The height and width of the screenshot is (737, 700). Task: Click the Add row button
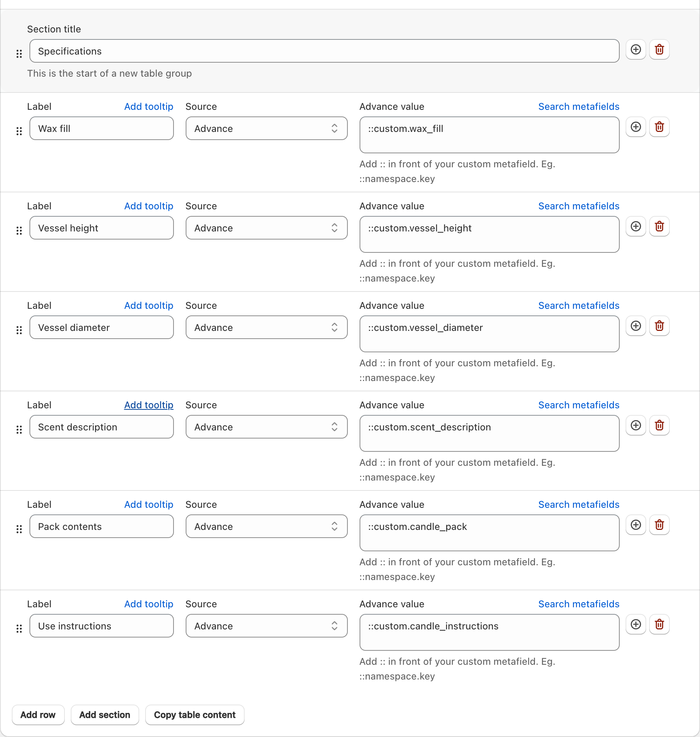(x=38, y=715)
